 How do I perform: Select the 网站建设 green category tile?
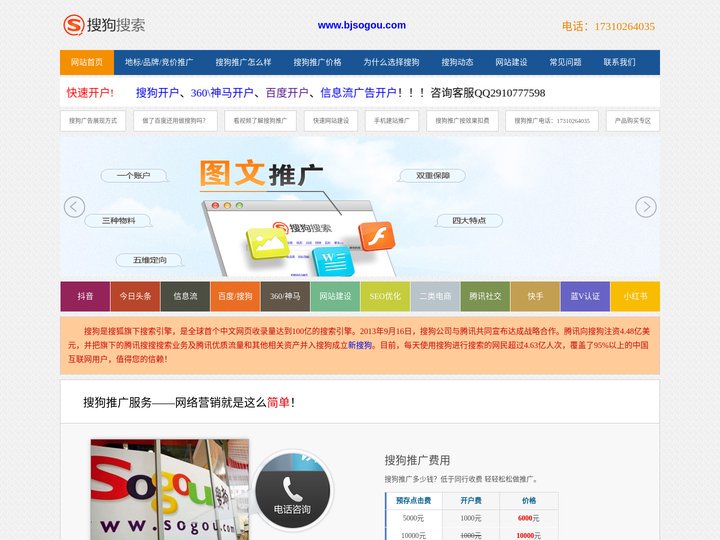(335, 297)
